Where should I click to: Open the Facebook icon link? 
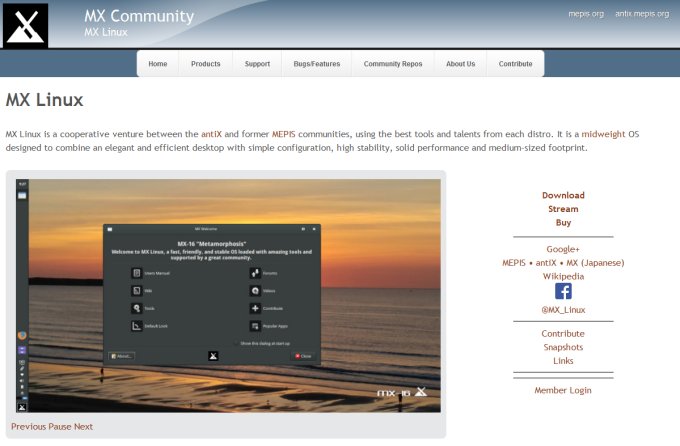tap(563, 291)
